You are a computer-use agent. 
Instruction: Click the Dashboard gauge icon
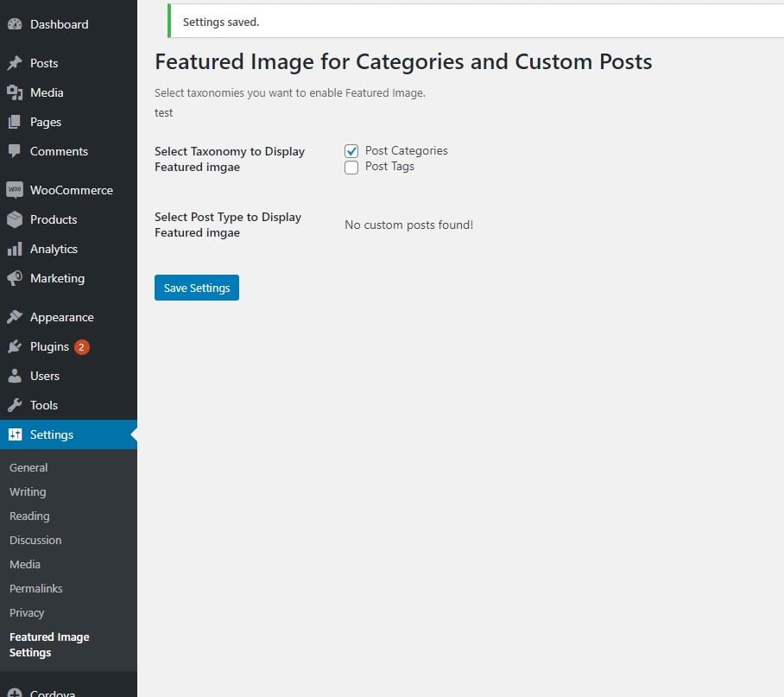(15, 24)
